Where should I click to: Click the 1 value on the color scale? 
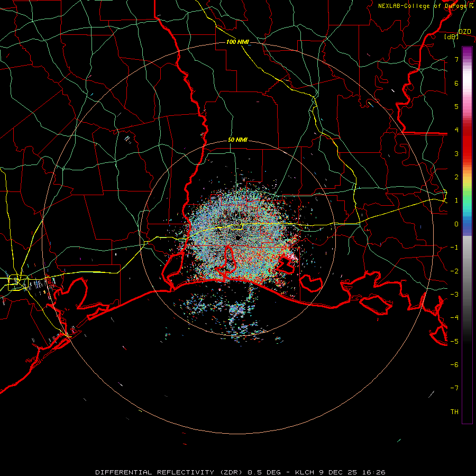456,200
